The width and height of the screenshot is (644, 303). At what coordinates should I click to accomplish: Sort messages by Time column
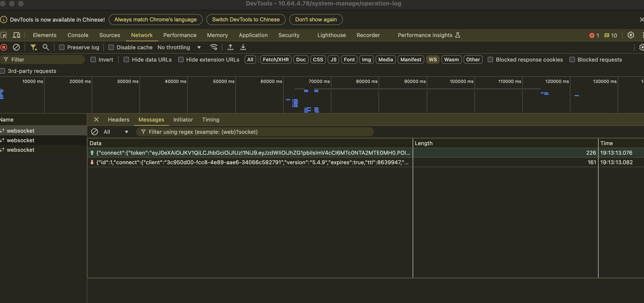tap(621, 143)
